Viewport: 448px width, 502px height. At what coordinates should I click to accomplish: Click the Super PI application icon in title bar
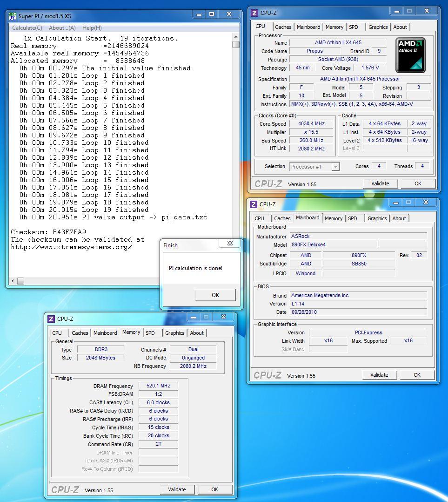[x=13, y=16]
